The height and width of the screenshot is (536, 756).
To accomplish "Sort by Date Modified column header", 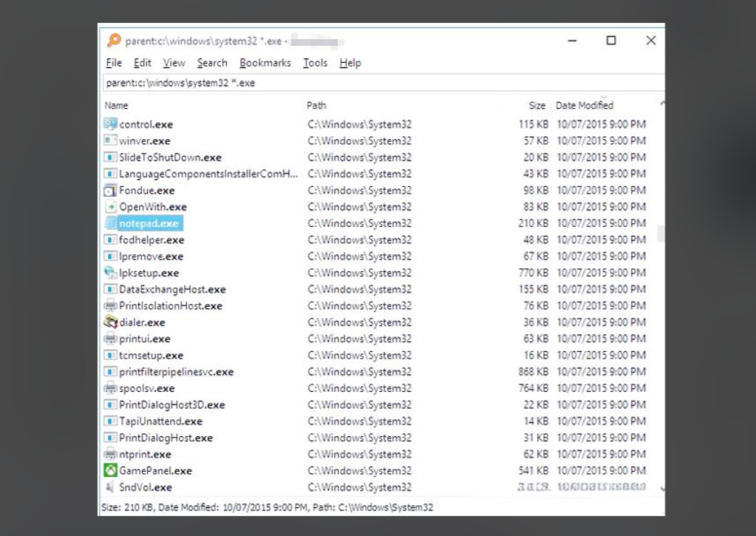I will pyautogui.click(x=585, y=106).
